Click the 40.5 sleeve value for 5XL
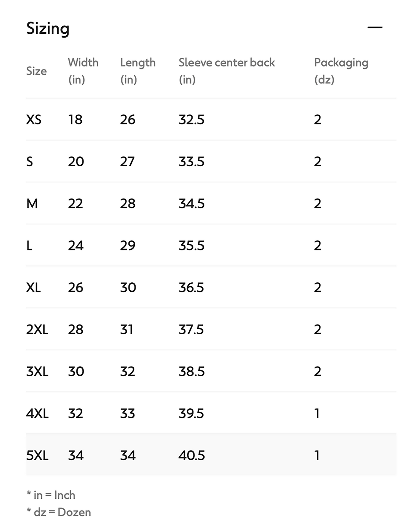This screenshot has width=405, height=532. click(192, 455)
